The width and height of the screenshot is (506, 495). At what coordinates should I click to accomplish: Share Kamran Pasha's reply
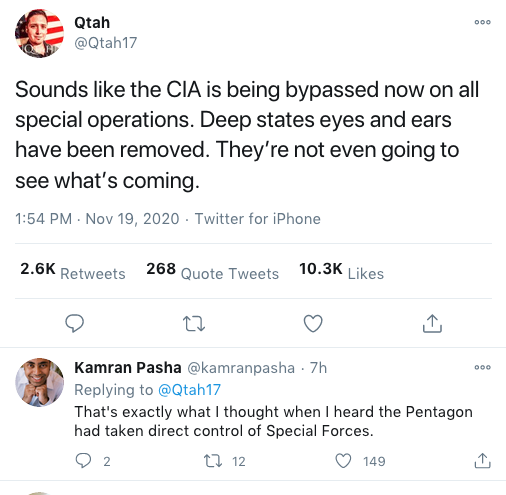(482, 461)
